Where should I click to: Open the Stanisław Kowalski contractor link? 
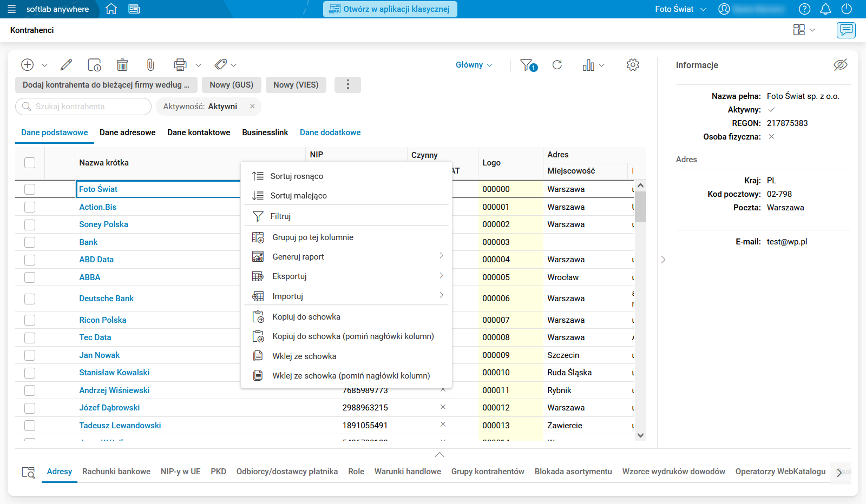tap(114, 373)
